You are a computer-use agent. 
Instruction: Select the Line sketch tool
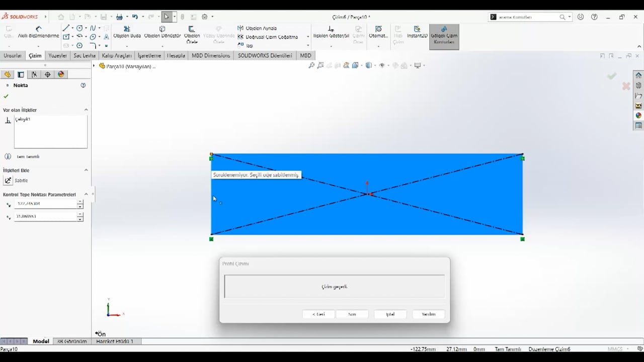coord(66,28)
